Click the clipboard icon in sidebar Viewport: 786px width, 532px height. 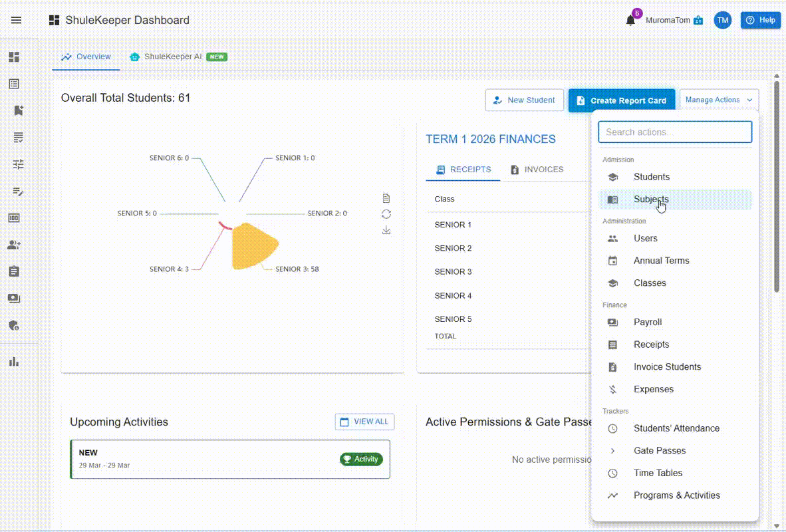tap(14, 271)
